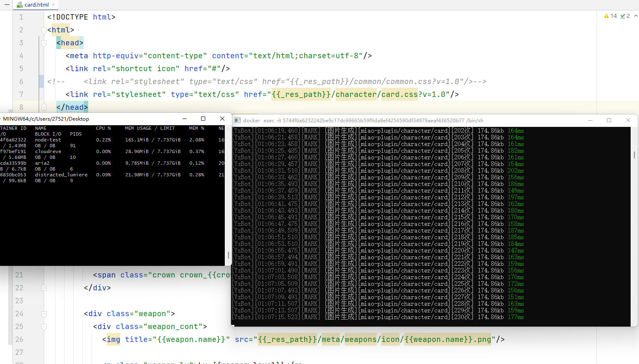Click the gutter marker next to line 22
Image resolution: width=639 pixels, height=364 pixels.
click(x=44, y=287)
